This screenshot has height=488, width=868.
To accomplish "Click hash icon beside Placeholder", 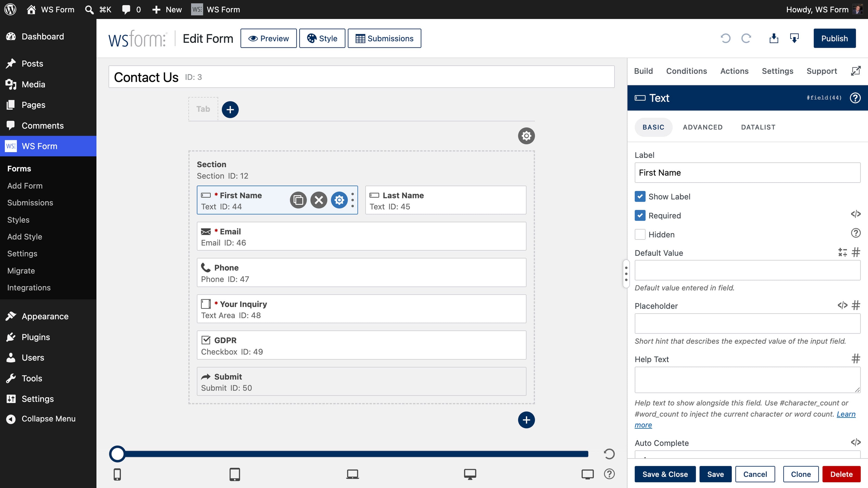I will point(856,306).
